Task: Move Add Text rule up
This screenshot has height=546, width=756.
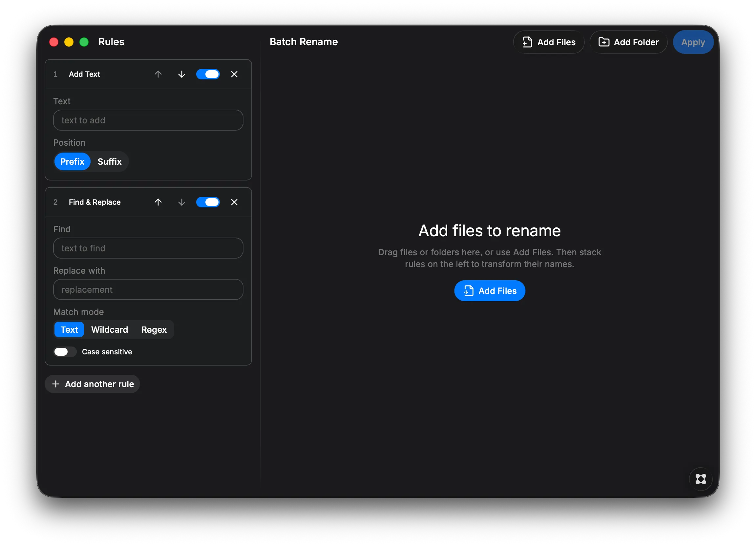Action: click(158, 74)
